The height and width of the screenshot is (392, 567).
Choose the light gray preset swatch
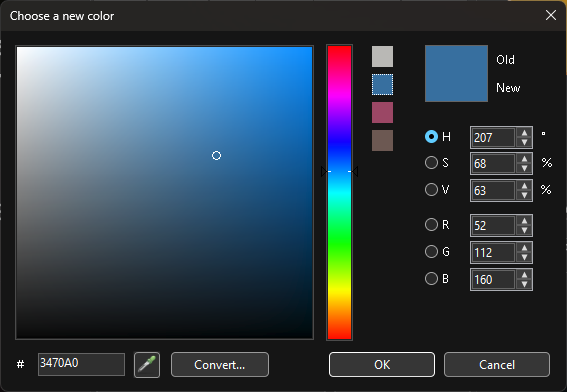coord(382,56)
